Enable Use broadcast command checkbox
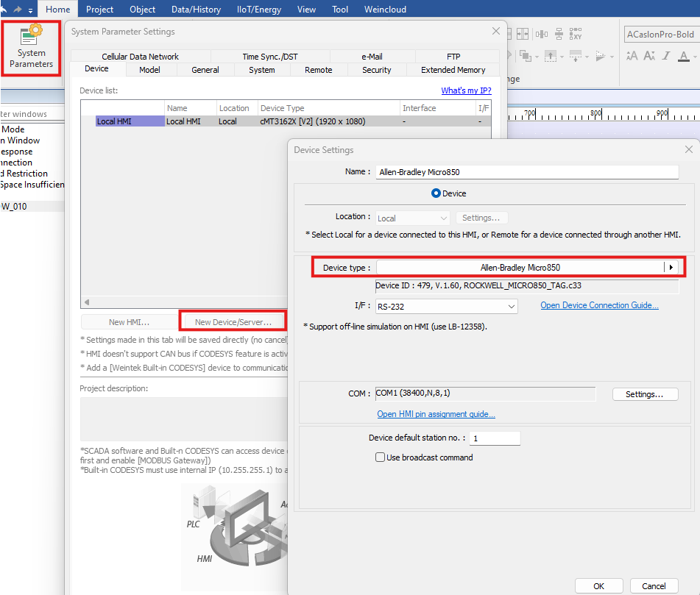700x595 pixels. pyautogui.click(x=380, y=457)
